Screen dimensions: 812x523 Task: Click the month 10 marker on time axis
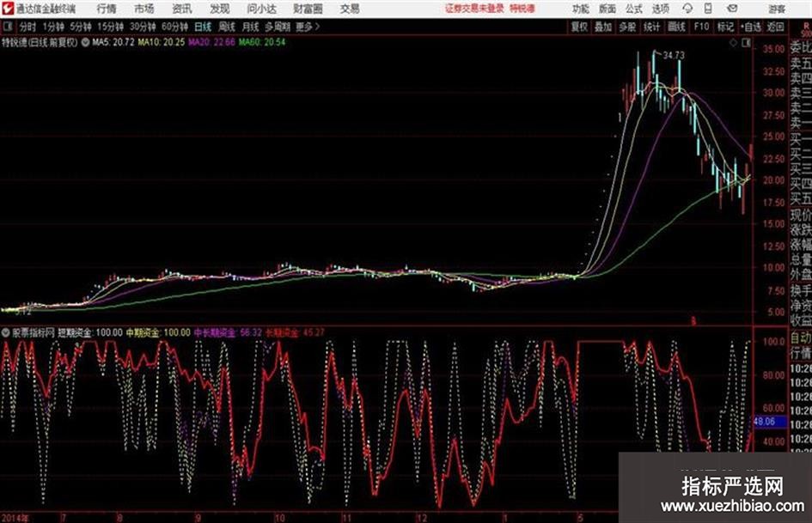pyautogui.click(x=279, y=518)
